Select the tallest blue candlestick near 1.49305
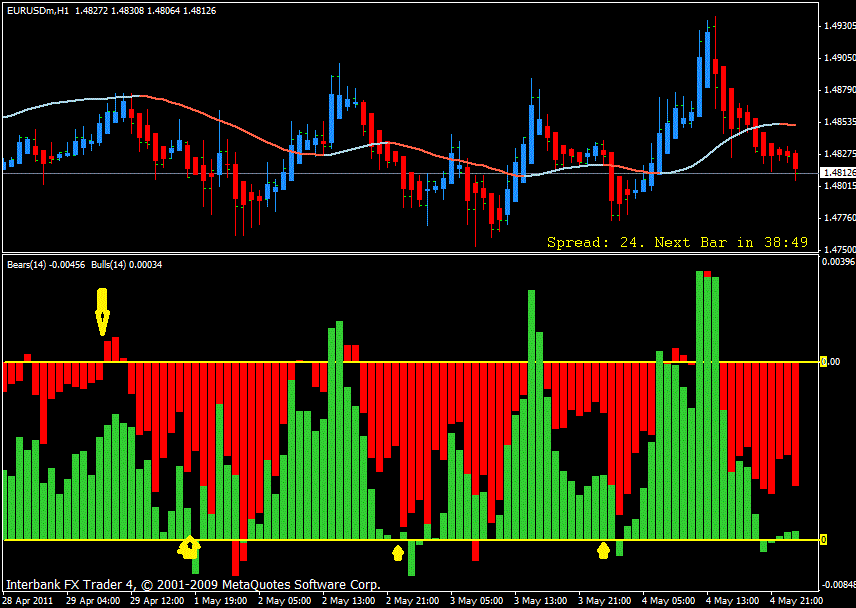The width and height of the screenshot is (856, 608). [708, 59]
